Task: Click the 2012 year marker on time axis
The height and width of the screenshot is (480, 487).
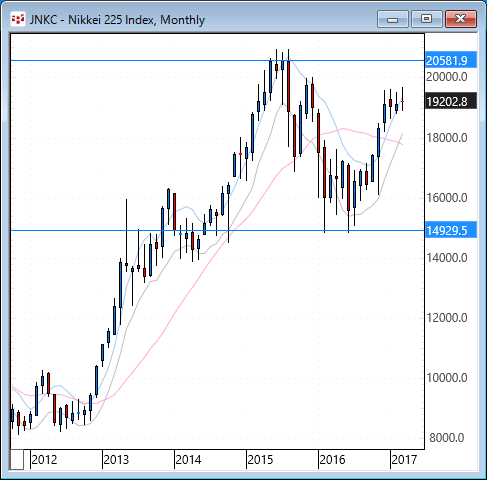Action: [44, 460]
